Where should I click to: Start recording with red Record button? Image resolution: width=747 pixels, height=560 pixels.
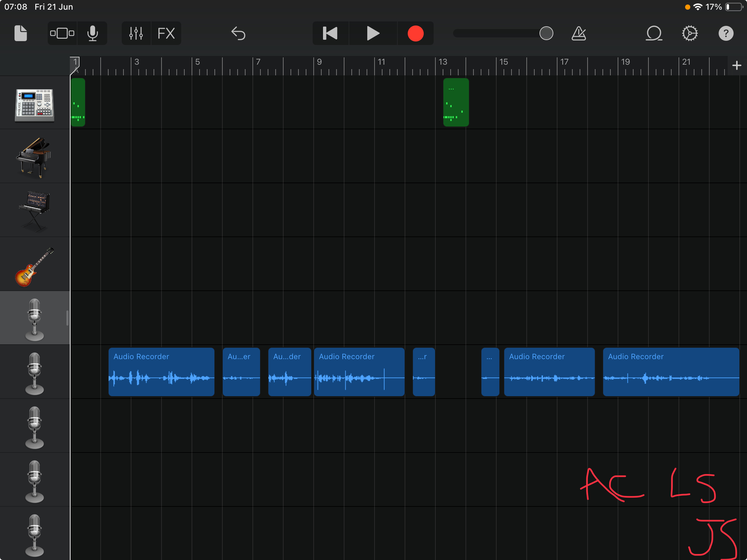click(415, 33)
